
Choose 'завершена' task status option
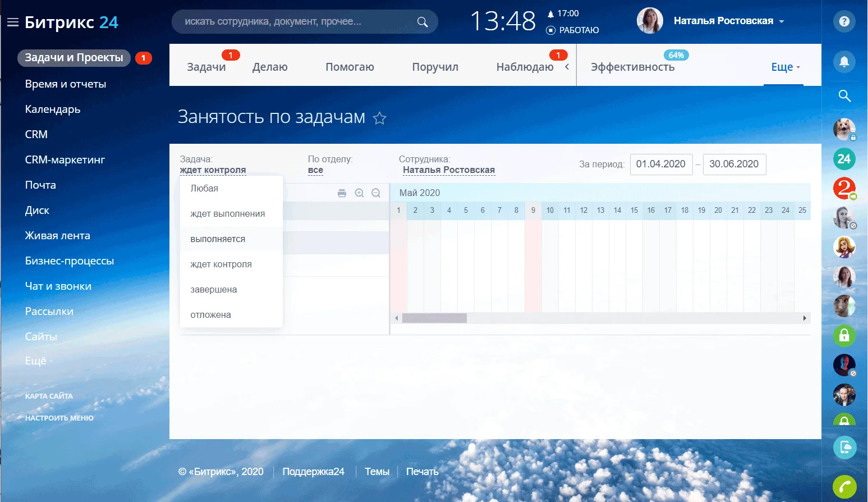tap(214, 290)
